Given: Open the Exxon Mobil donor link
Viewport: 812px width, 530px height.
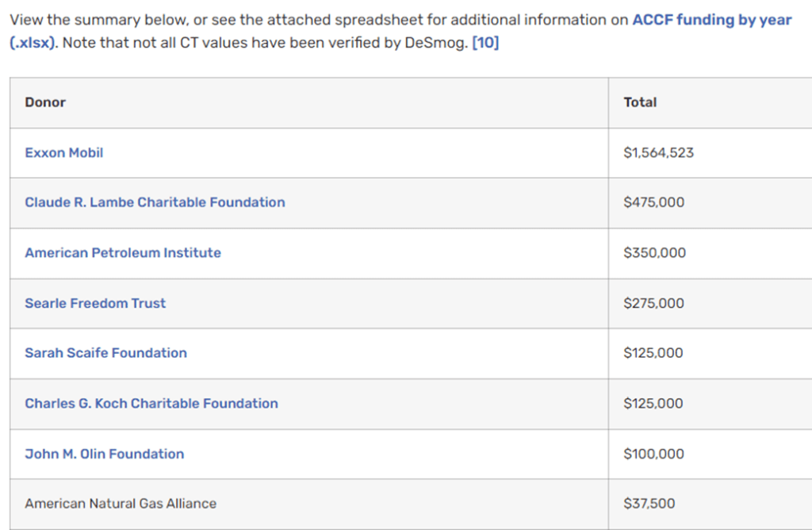Looking at the screenshot, I should 64,152.
